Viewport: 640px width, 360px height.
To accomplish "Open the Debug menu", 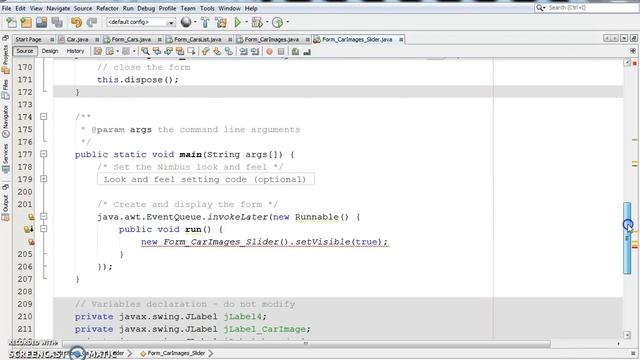I will coord(146,8).
